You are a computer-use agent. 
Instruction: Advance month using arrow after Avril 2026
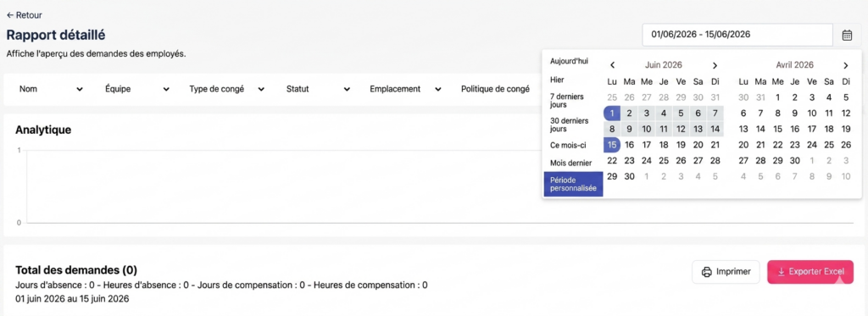tap(845, 65)
